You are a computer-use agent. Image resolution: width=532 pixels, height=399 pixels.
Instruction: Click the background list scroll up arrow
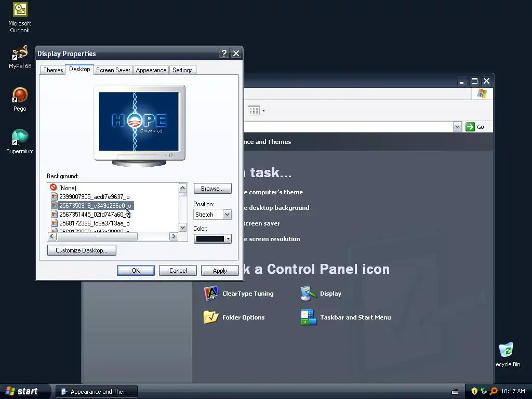click(182, 188)
